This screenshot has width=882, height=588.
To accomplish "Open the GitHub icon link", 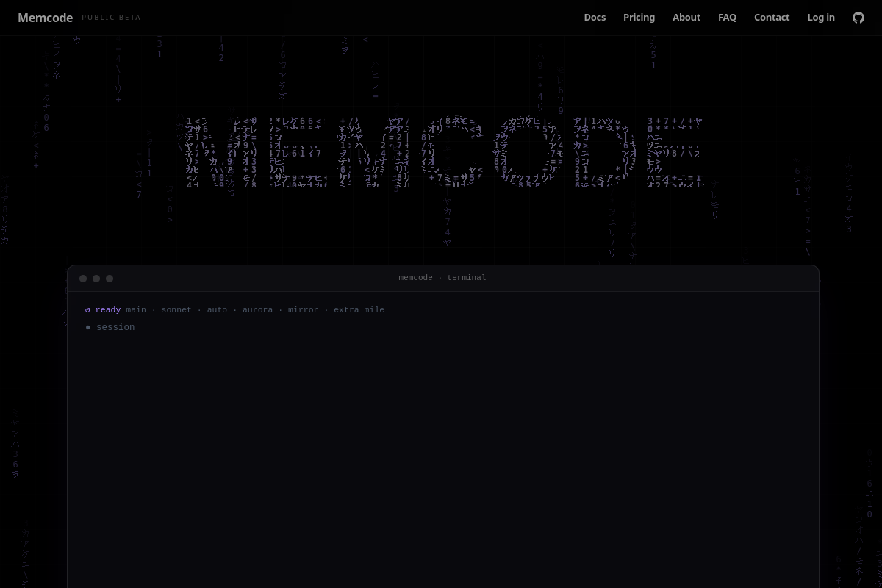I will click(858, 18).
